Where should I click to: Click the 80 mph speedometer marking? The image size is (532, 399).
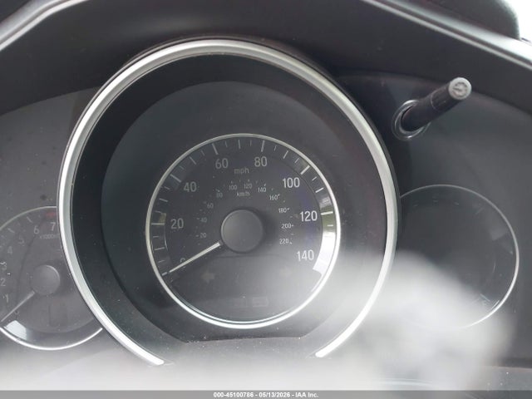coord(260,162)
